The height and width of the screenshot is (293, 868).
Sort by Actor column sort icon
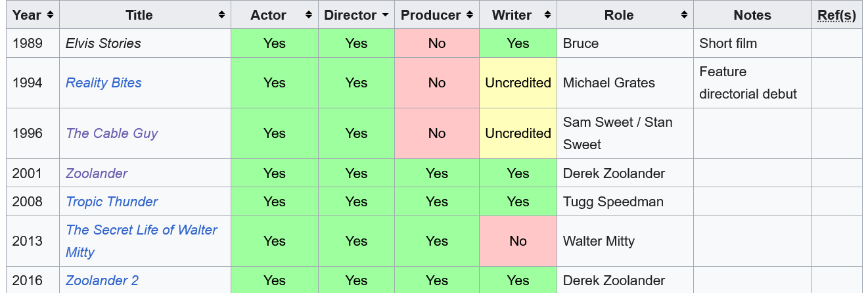click(308, 15)
